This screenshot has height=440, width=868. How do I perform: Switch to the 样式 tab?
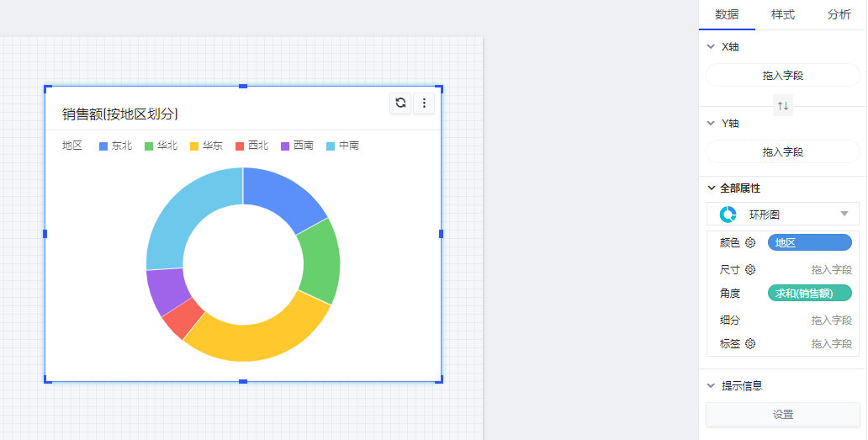782,15
